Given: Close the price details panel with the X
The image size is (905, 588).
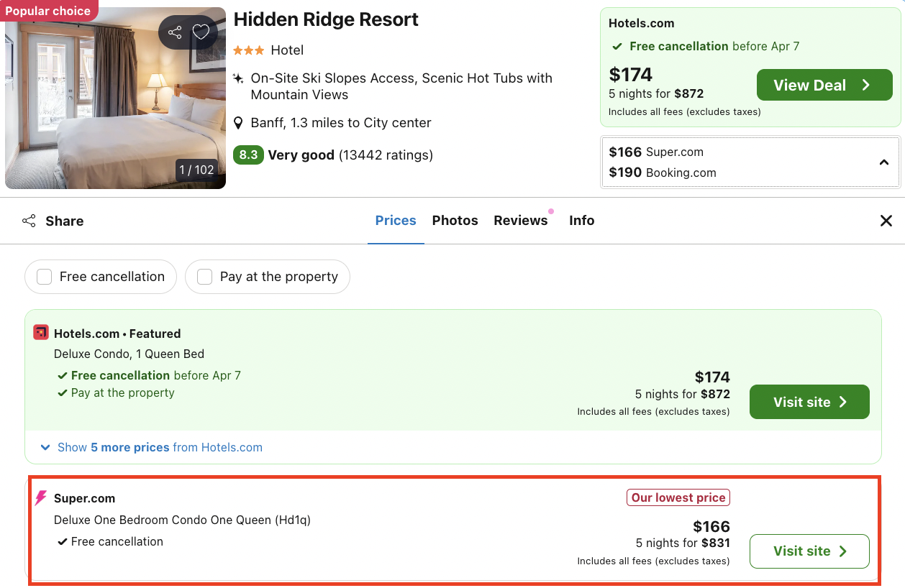Looking at the screenshot, I should point(886,221).
